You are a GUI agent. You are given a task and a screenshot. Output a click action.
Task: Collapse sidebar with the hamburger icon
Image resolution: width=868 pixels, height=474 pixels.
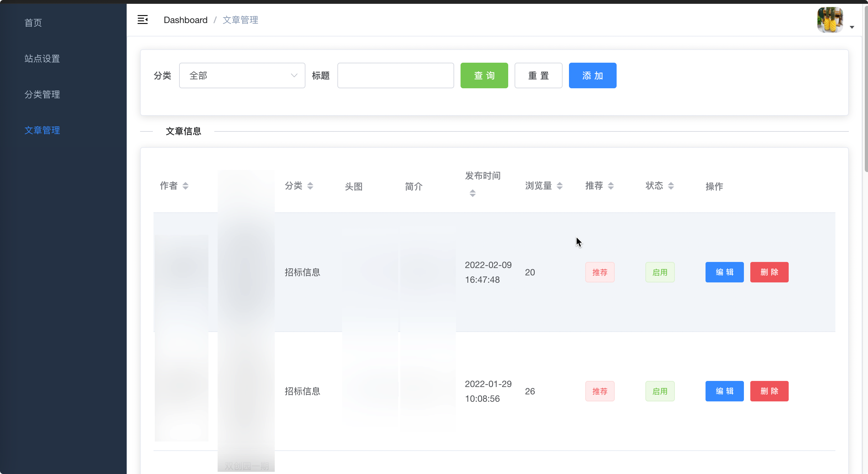coord(143,20)
